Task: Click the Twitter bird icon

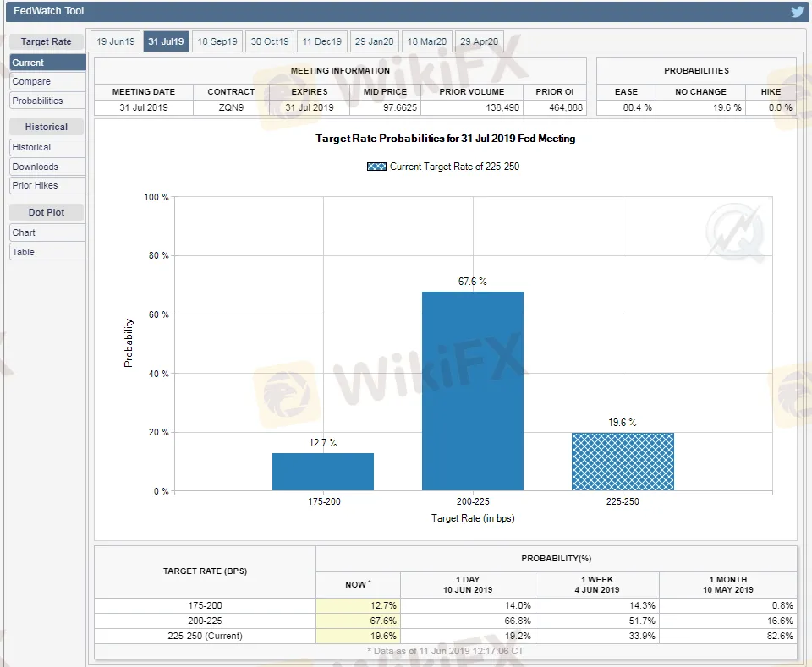Action: pyautogui.click(x=797, y=12)
